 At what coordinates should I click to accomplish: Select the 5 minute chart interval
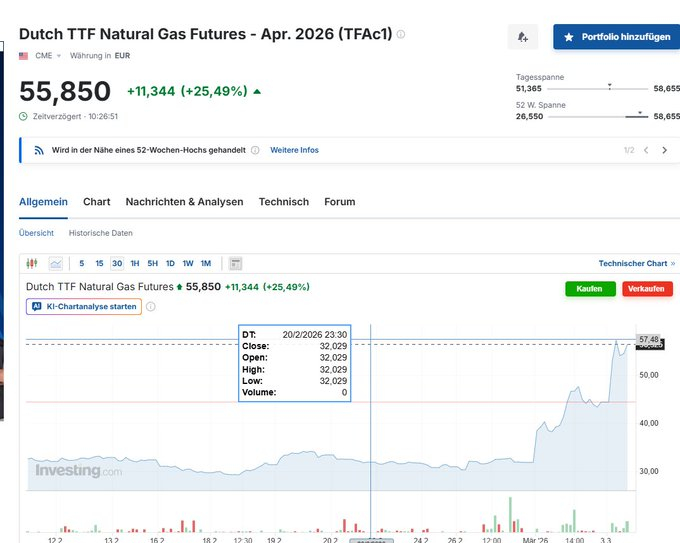pos(81,263)
